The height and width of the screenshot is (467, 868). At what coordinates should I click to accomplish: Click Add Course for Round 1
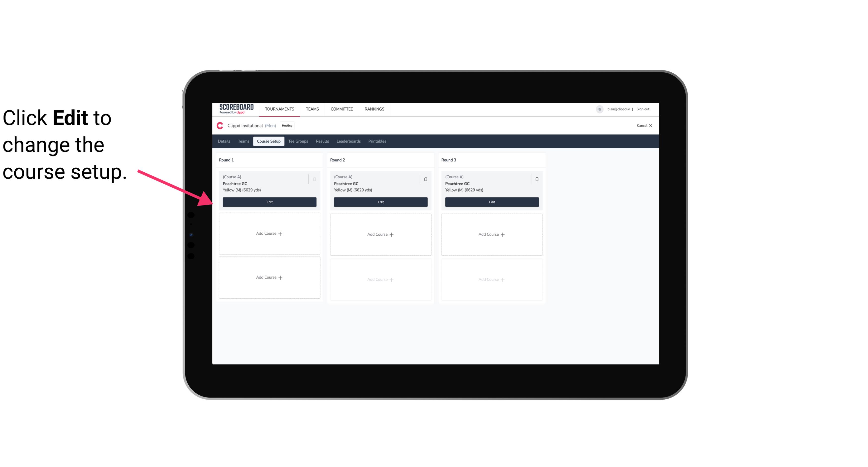pos(269,234)
